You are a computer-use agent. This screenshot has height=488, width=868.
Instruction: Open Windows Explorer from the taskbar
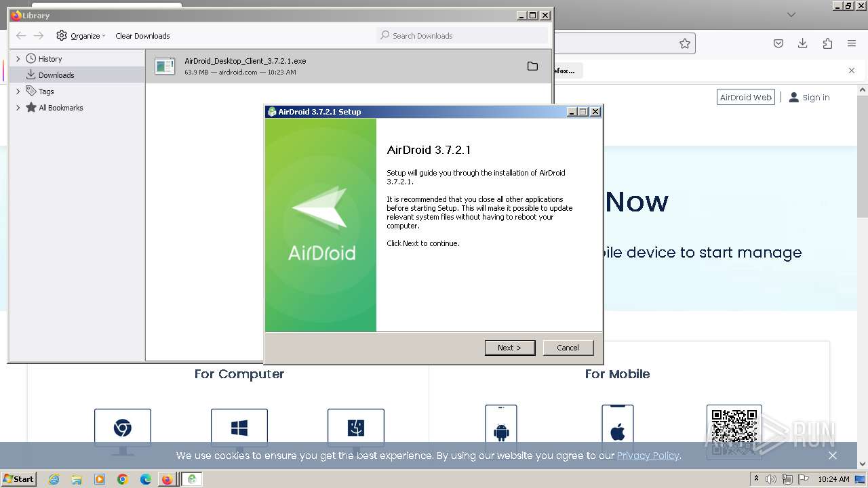77,479
